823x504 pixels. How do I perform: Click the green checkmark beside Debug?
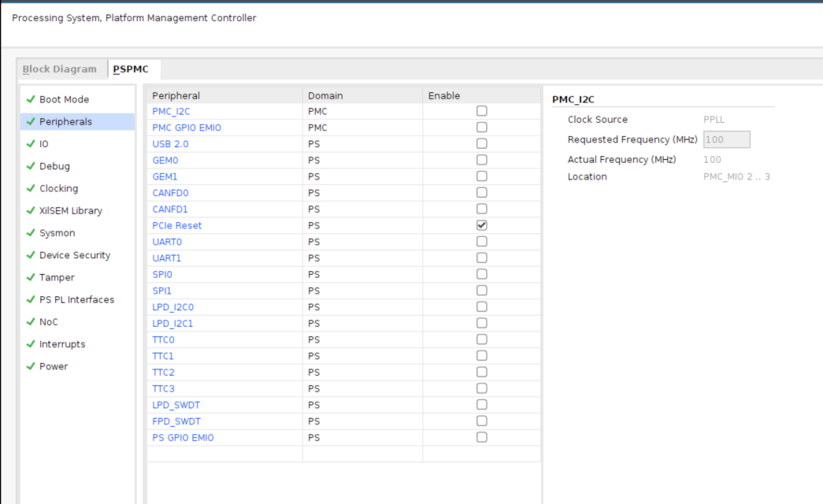point(31,167)
